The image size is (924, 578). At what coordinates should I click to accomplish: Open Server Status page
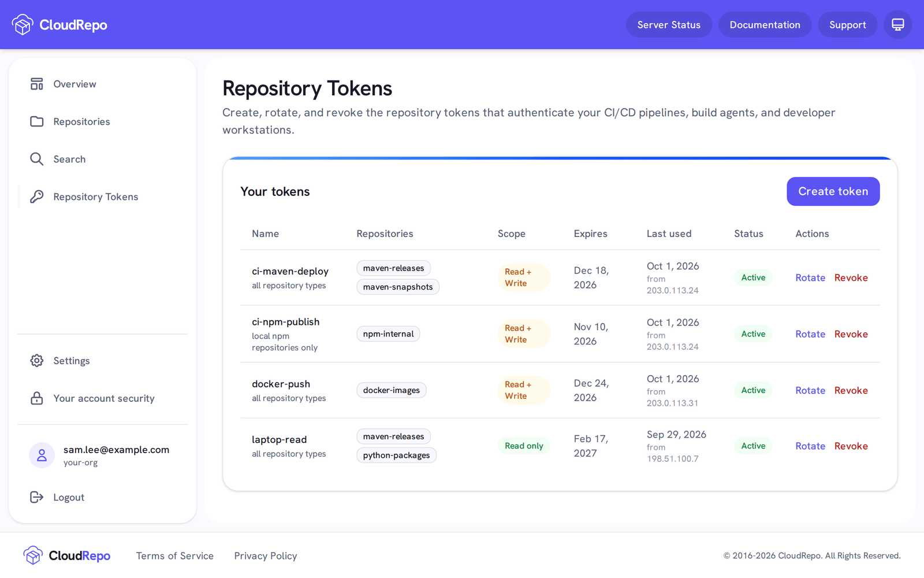coord(669,25)
